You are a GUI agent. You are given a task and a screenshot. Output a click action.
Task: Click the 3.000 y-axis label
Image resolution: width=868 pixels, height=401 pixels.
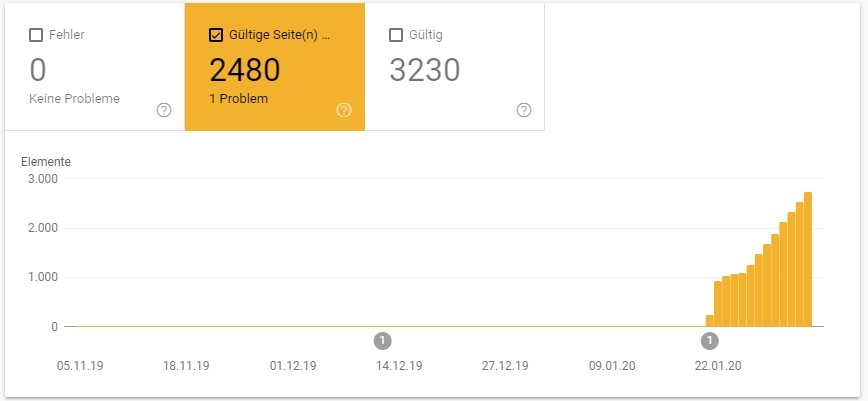coord(42,179)
